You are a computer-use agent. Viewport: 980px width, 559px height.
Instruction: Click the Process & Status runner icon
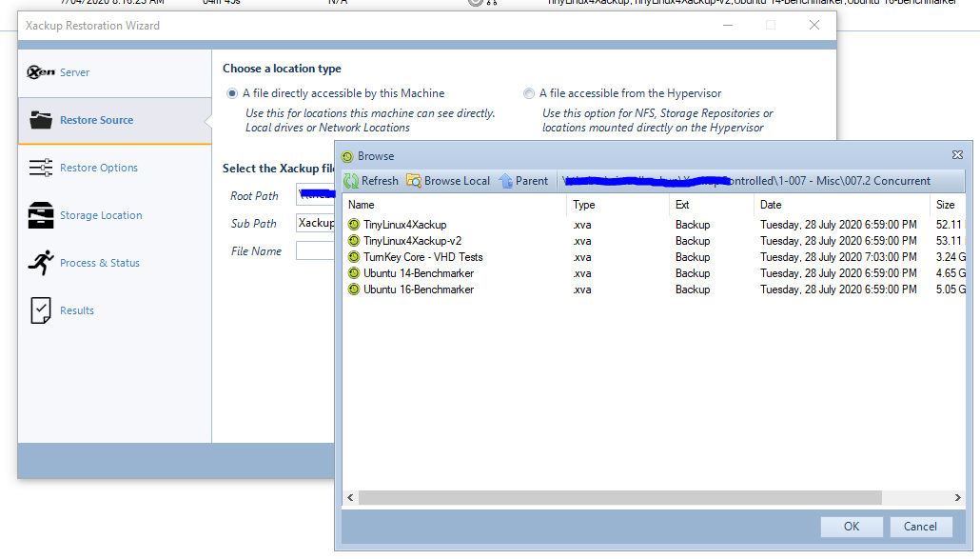[41, 263]
